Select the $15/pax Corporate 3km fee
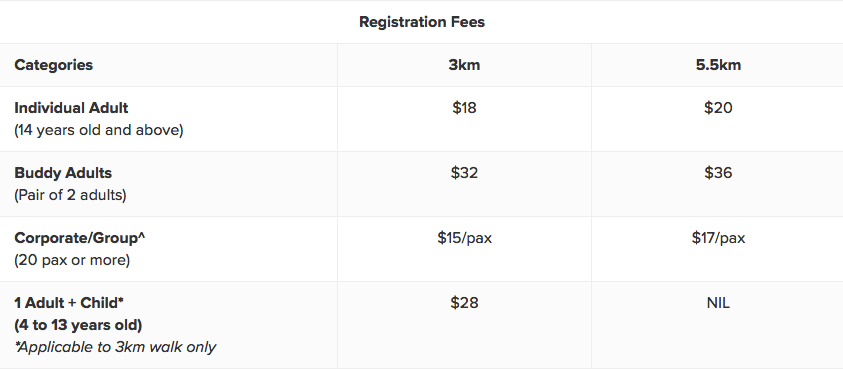 point(464,238)
